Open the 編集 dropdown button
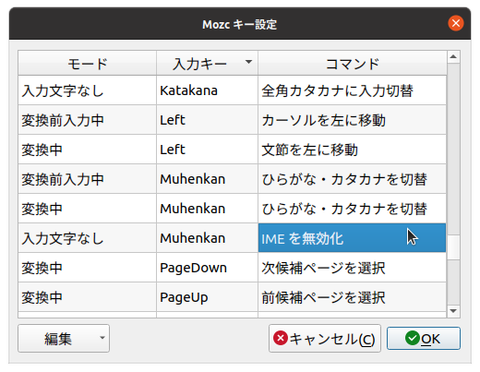 tap(64, 339)
